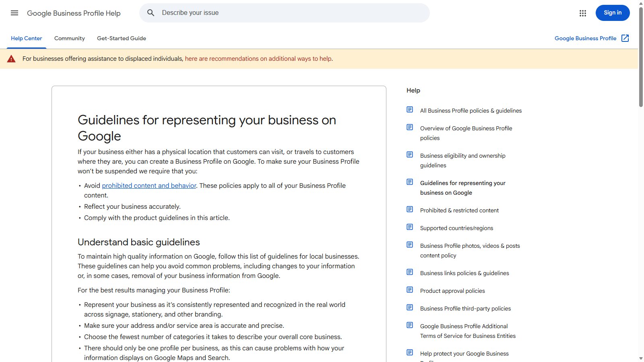Open Prohibited & restricted content article
The height and width of the screenshot is (362, 644).
459,210
